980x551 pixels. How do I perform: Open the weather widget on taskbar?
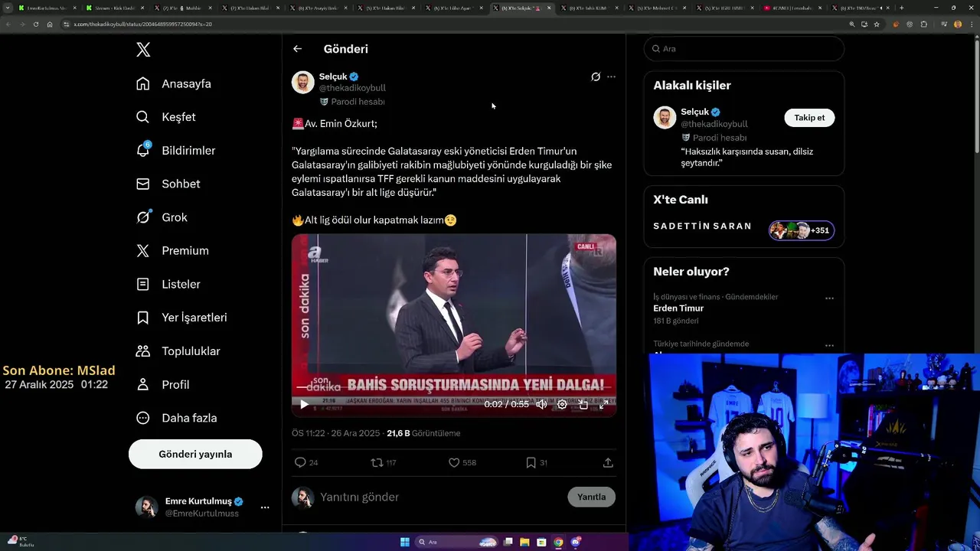(x=21, y=542)
